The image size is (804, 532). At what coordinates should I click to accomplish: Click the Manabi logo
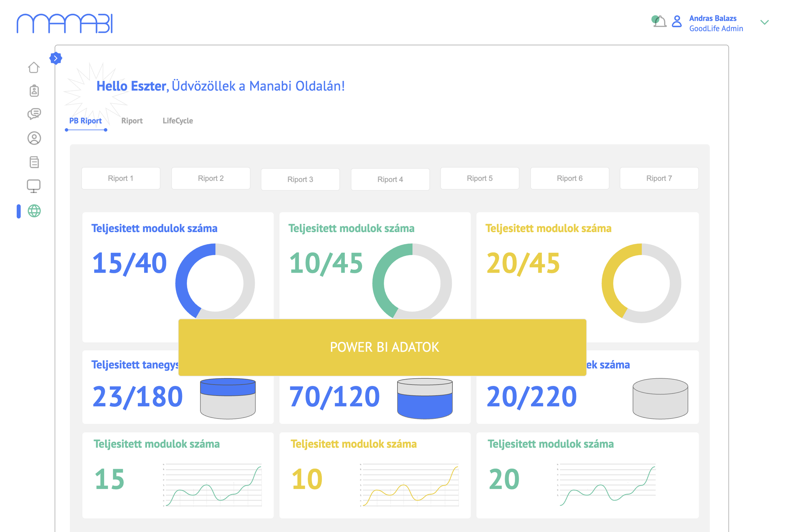(x=65, y=23)
